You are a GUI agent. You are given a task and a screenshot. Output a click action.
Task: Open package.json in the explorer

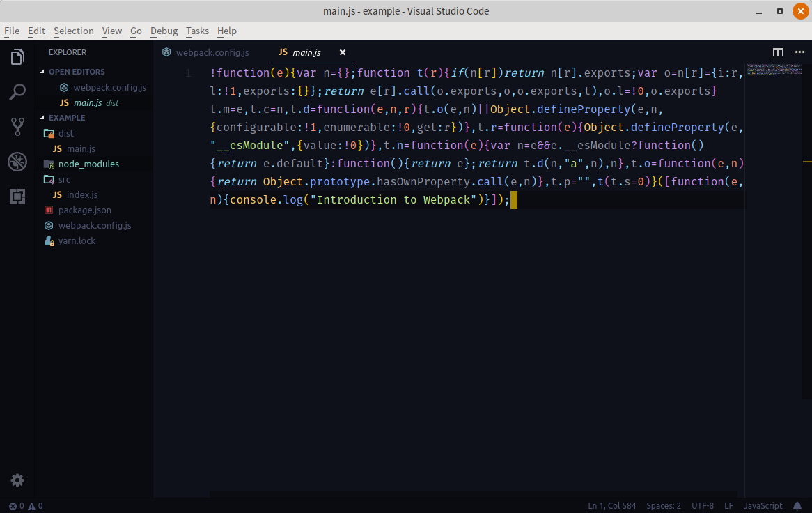(84, 210)
